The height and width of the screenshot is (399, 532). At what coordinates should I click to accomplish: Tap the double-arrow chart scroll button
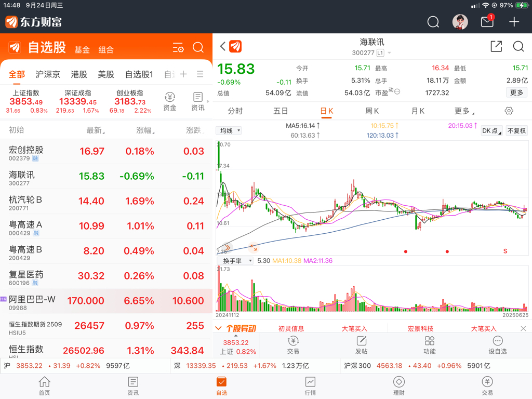[x=228, y=248]
